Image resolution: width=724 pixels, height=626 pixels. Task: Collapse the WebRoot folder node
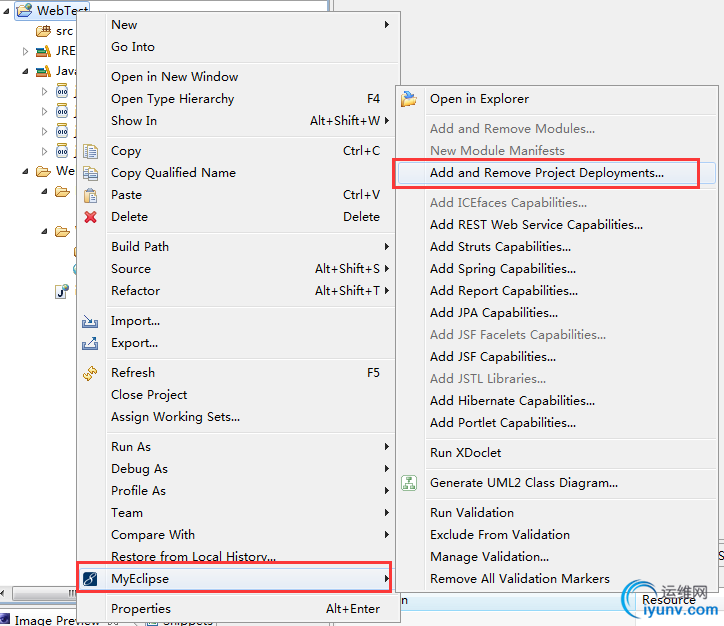click(x=25, y=172)
